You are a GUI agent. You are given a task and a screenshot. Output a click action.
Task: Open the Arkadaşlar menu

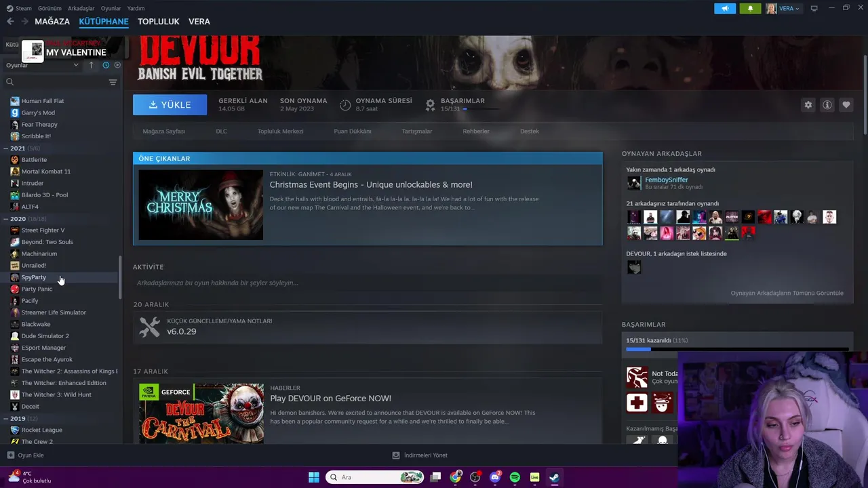click(x=81, y=8)
